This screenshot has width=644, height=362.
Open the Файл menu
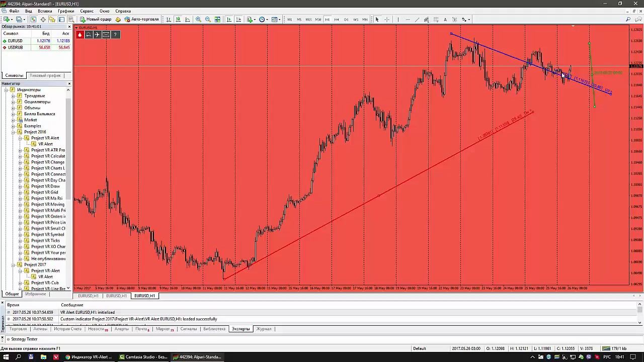pos(14,11)
